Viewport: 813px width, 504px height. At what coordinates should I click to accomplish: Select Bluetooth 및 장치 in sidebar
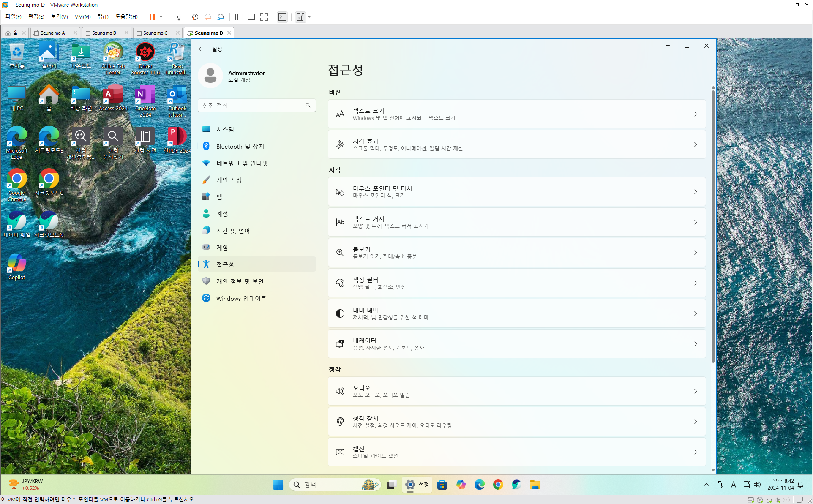[240, 146]
